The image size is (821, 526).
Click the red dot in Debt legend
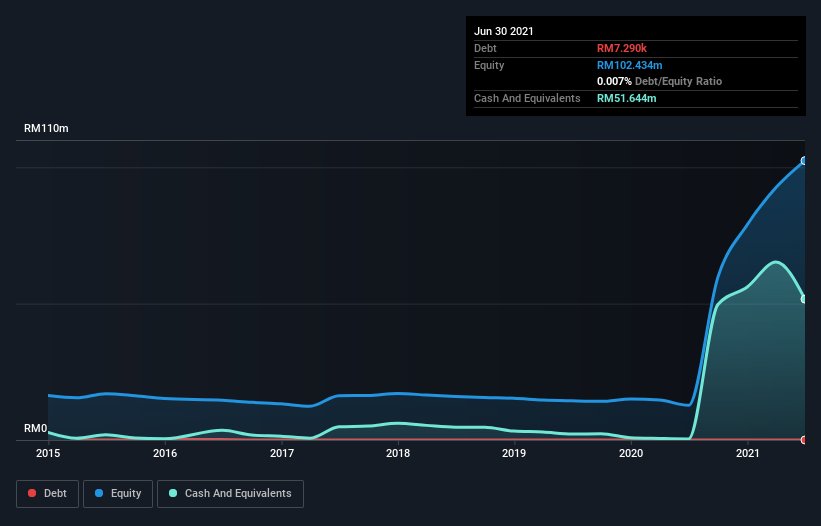coord(32,493)
